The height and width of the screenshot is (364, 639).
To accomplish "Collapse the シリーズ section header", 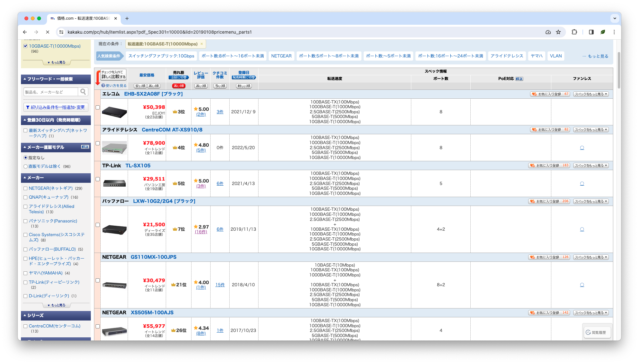I will [x=56, y=315].
